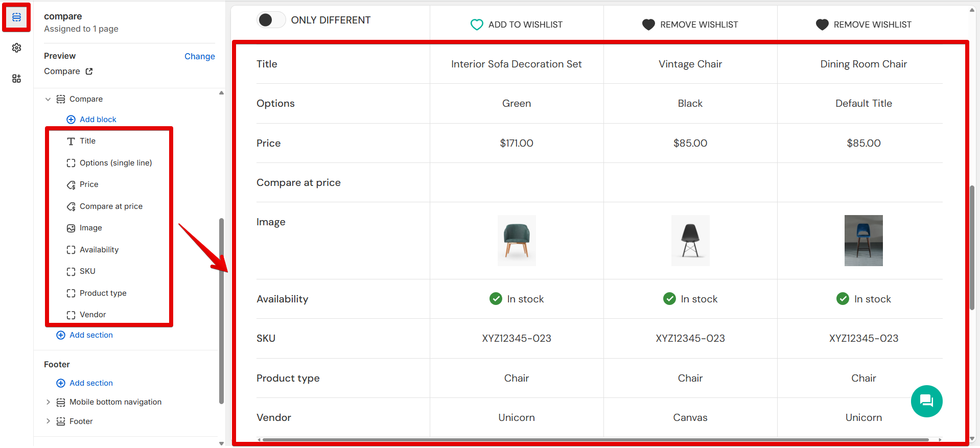Select the Compare at price block
The width and height of the screenshot is (980, 448).
(111, 206)
